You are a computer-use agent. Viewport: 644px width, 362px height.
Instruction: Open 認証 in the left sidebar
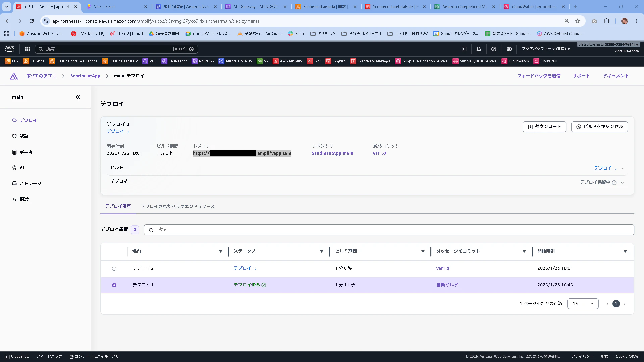[24, 136]
